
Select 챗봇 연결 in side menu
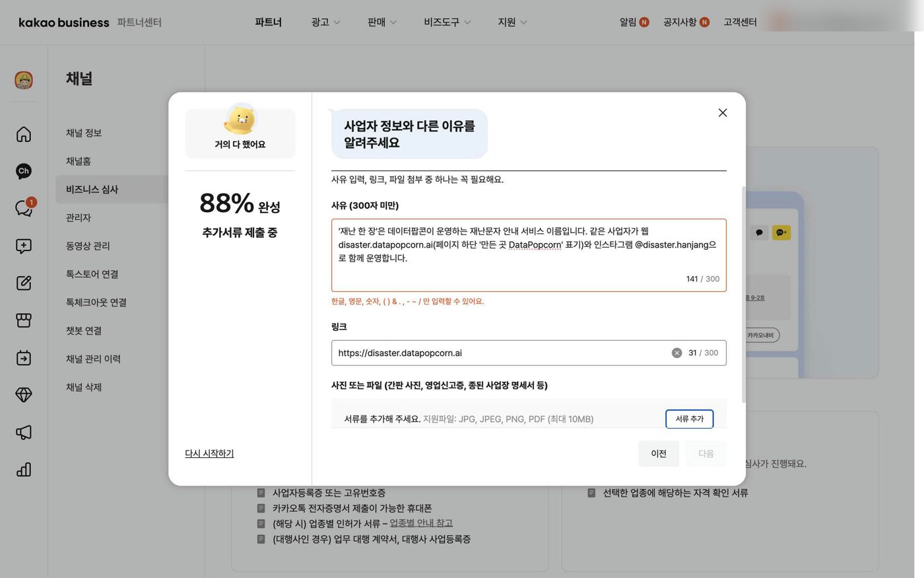click(x=84, y=331)
